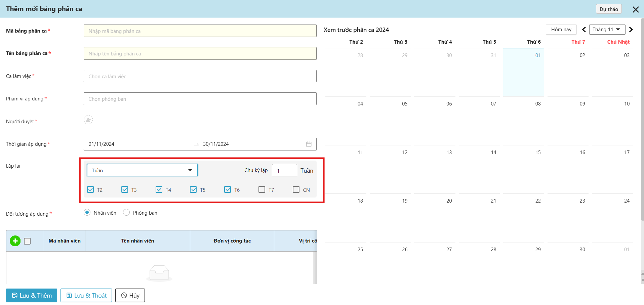Click the green add employee plus icon
644x305 pixels.
15,241
